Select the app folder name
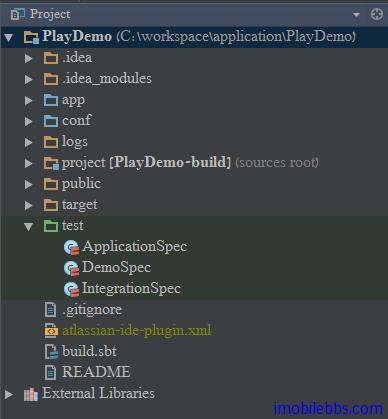The height and width of the screenshot is (419, 388). tap(73, 101)
